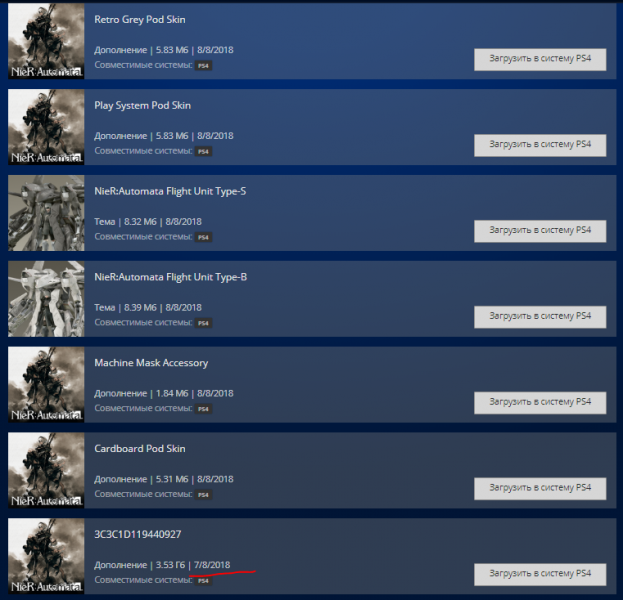This screenshot has height=600, width=623.
Task: Open Retro Grey Pod Skin thumbnail
Action: pos(46,41)
